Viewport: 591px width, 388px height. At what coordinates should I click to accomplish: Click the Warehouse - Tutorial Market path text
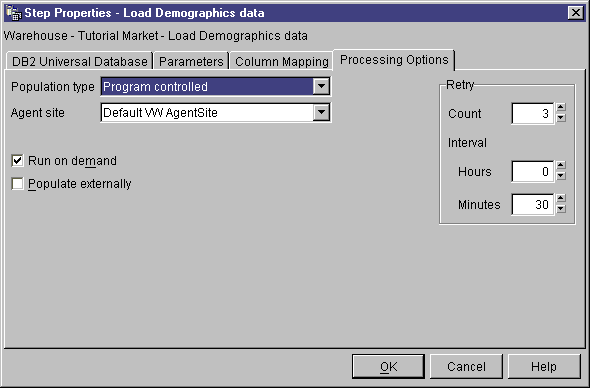(x=156, y=36)
